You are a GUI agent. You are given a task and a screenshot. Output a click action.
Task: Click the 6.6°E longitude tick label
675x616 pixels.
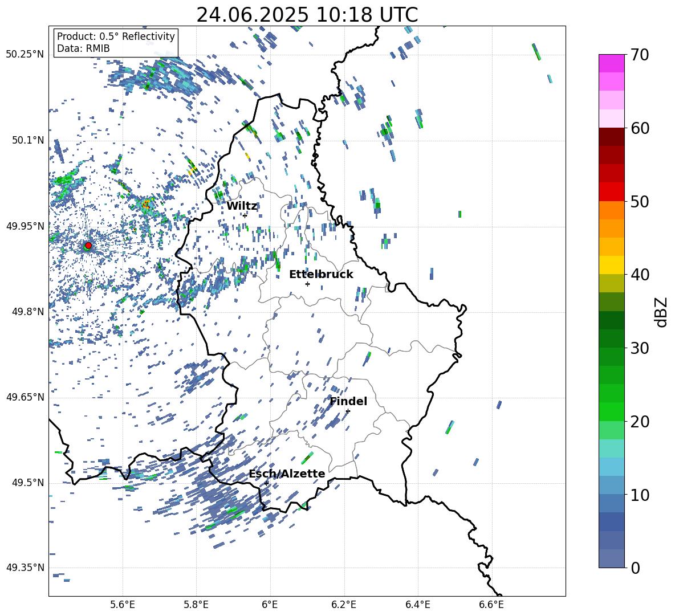491,605
